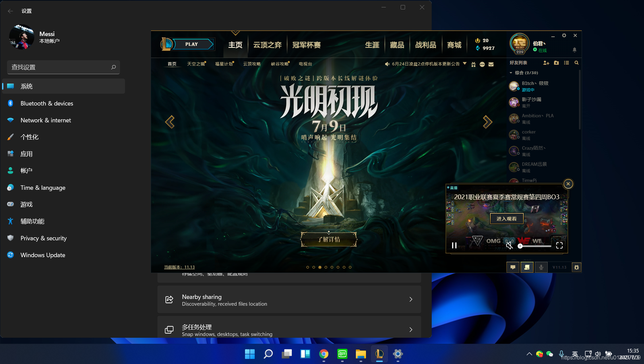Unmute the live stream audio
Image resolution: width=644 pixels, height=364 pixels.
[x=509, y=245]
